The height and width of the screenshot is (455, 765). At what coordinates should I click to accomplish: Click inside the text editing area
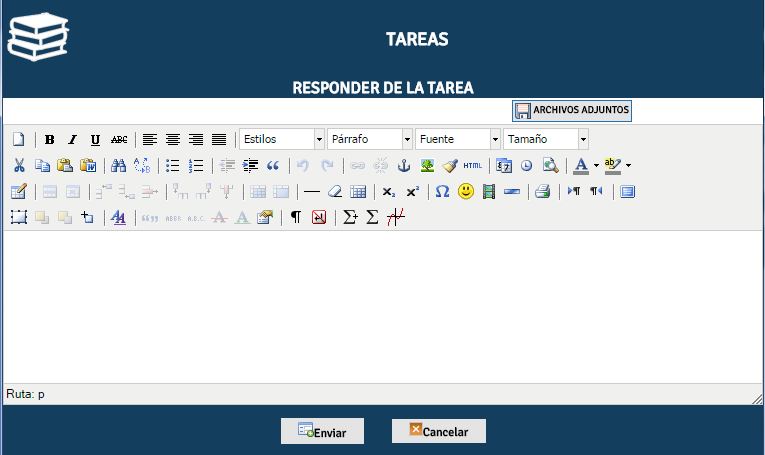(x=383, y=307)
